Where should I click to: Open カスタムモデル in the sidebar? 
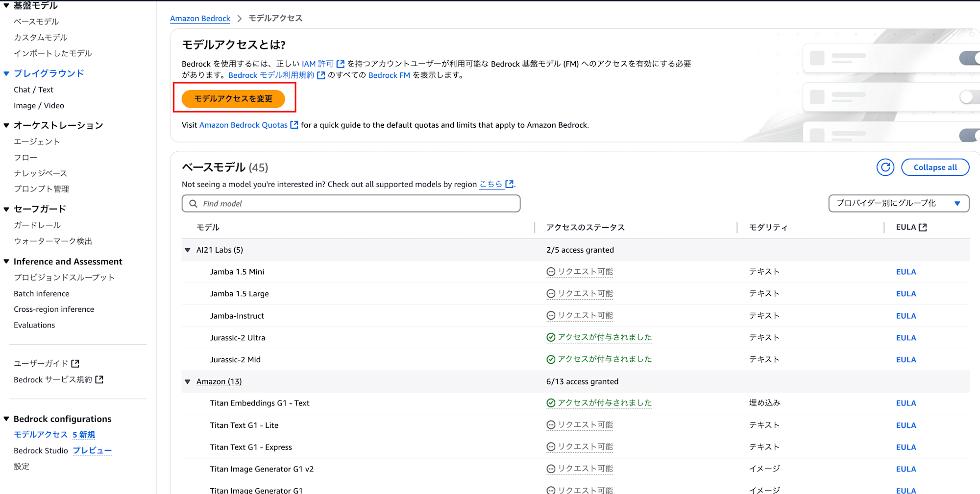tap(41, 37)
